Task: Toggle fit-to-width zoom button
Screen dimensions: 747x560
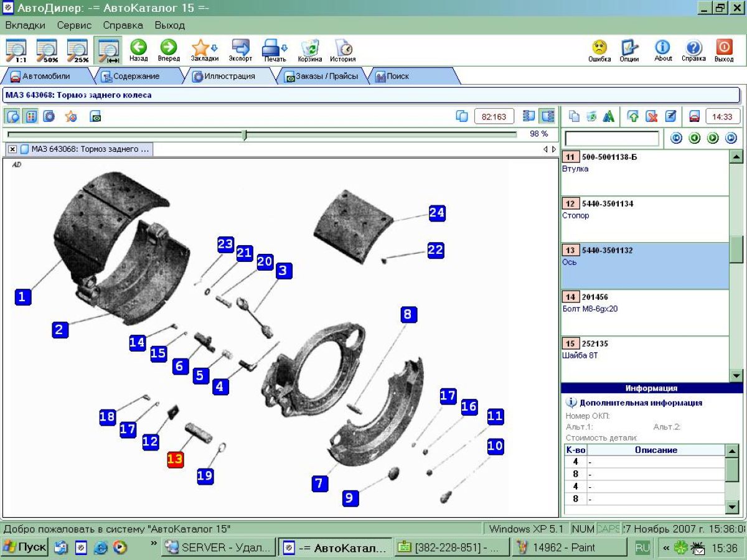Action: (x=108, y=50)
